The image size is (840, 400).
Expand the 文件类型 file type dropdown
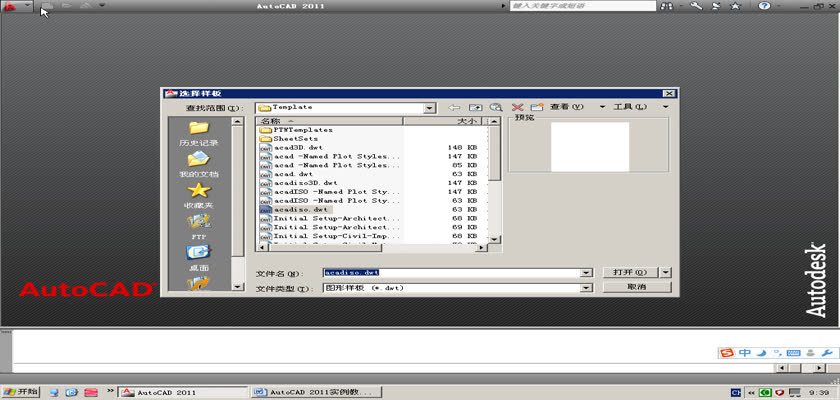pyautogui.click(x=587, y=288)
